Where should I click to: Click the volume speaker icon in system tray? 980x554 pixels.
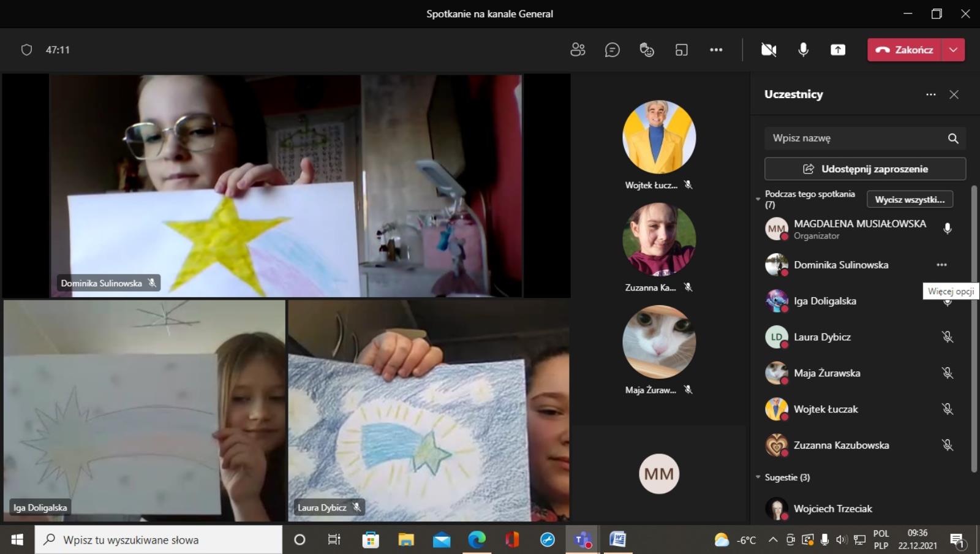coord(842,540)
